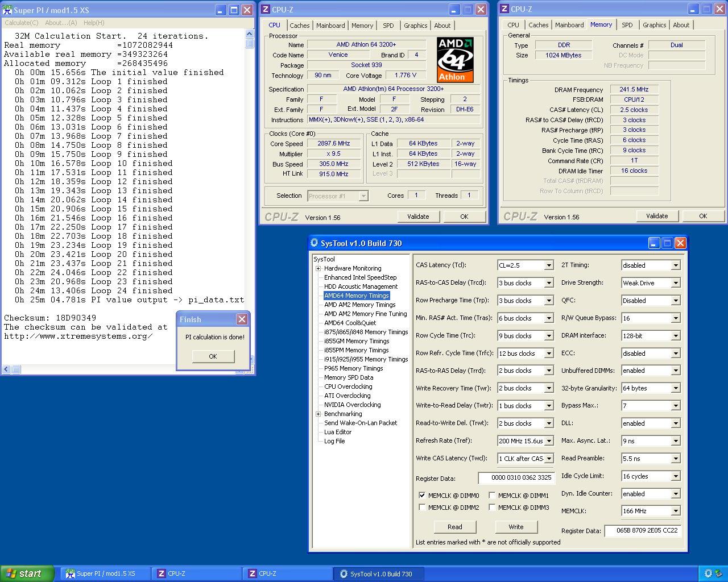Select Lua Editor tree item

coord(338,432)
